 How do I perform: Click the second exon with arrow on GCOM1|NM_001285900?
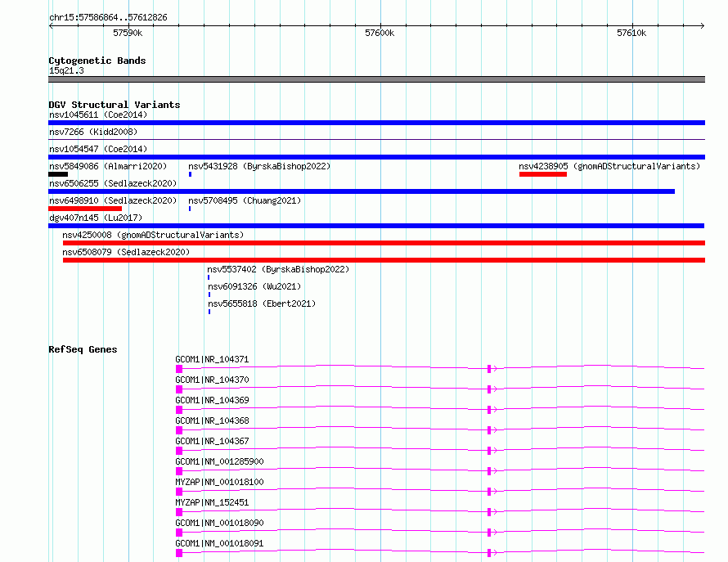tap(492, 471)
